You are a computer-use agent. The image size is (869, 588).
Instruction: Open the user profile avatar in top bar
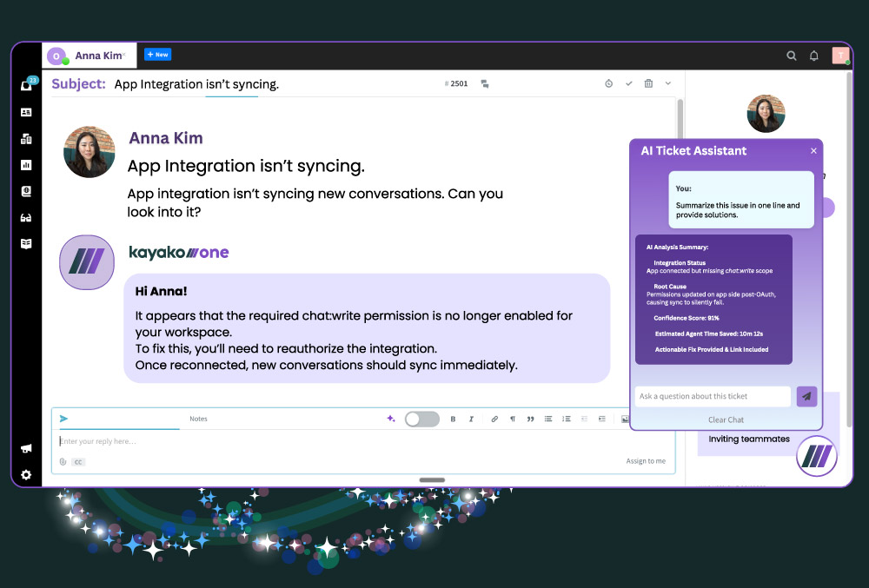[840, 56]
